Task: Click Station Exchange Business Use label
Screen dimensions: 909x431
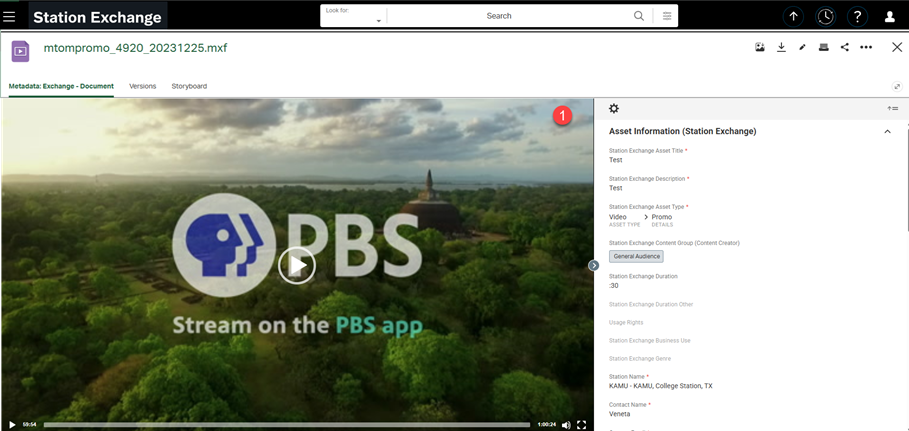Action: 649,341
